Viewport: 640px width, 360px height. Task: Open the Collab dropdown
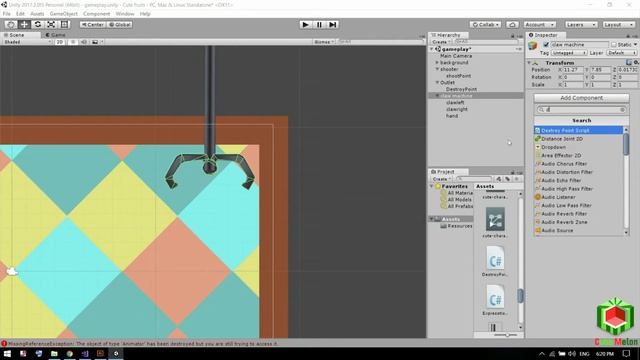tap(485, 24)
